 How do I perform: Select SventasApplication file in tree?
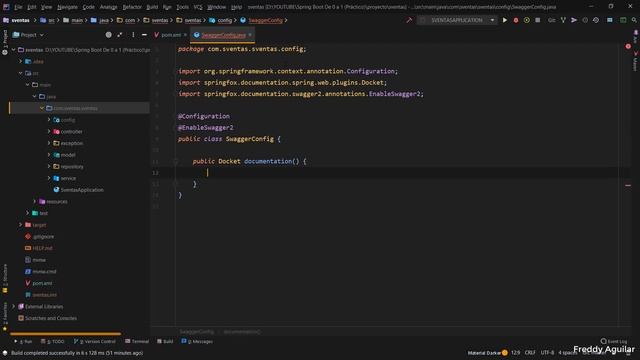click(82, 190)
